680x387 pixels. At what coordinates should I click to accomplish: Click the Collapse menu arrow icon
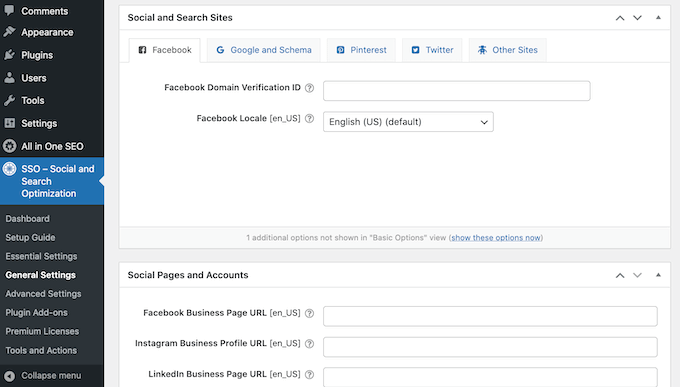click(x=9, y=376)
